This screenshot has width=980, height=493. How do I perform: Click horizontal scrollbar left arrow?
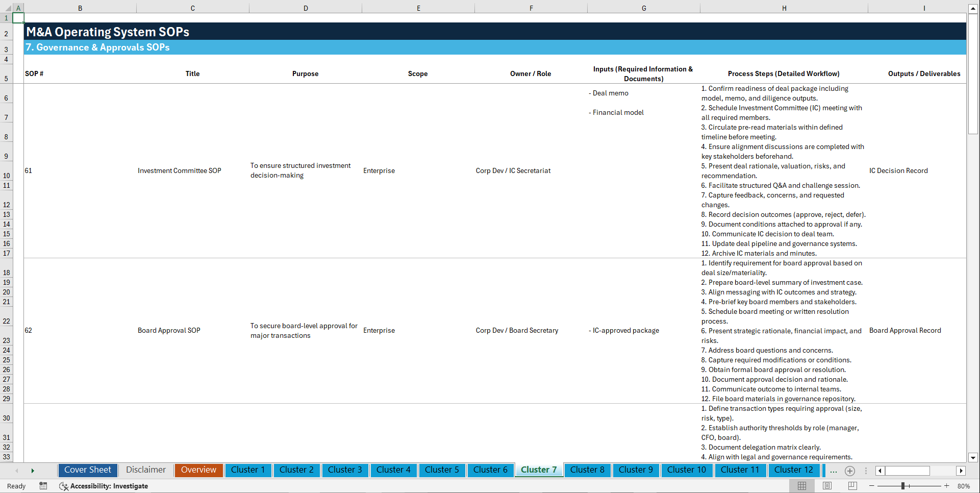tap(880, 471)
